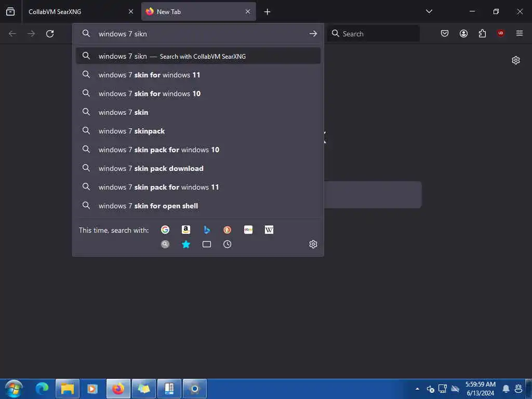This screenshot has height=399, width=532.
Task: Search in bookmarks with the star icon
Action: [186, 244]
